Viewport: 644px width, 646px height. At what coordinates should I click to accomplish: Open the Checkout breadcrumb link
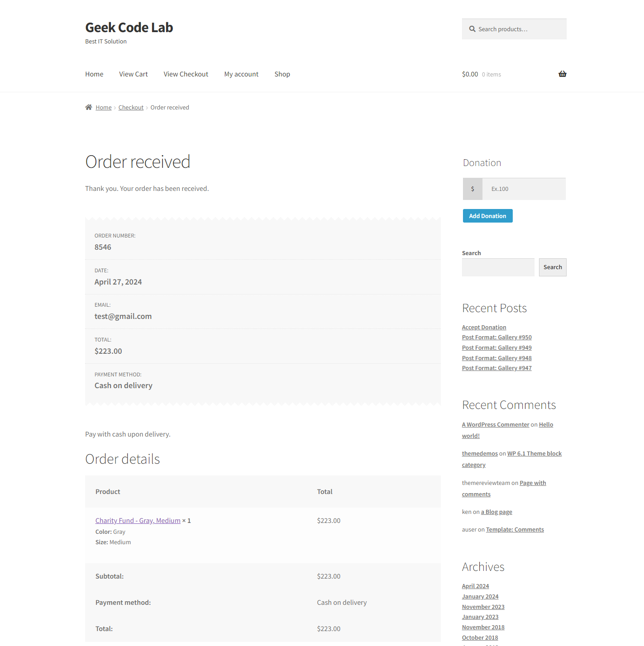[131, 108]
